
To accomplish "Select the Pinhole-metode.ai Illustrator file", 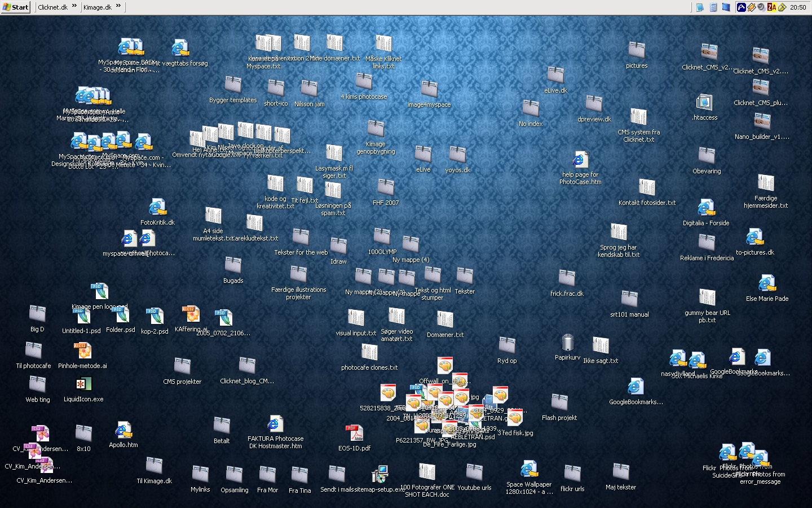I will [x=82, y=352].
